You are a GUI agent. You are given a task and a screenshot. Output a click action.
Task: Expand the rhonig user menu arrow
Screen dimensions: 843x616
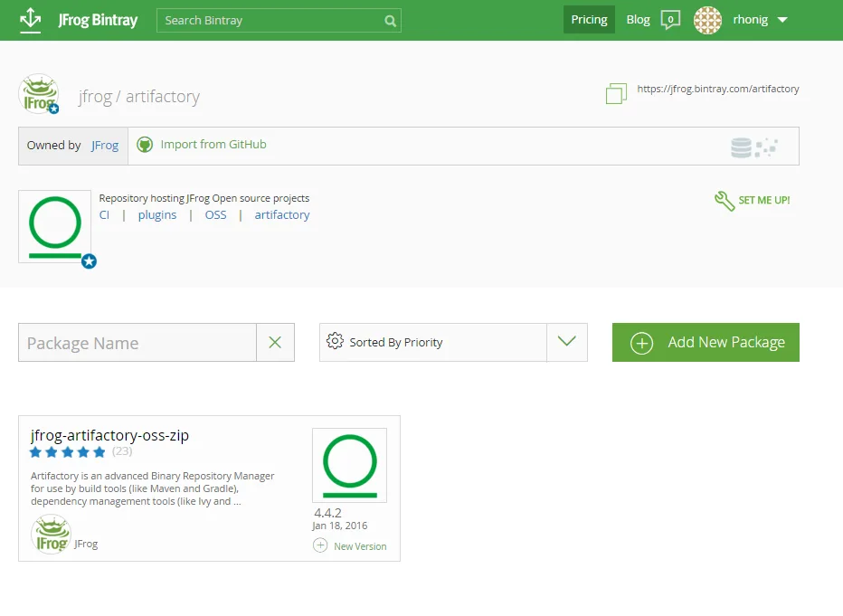pos(782,20)
